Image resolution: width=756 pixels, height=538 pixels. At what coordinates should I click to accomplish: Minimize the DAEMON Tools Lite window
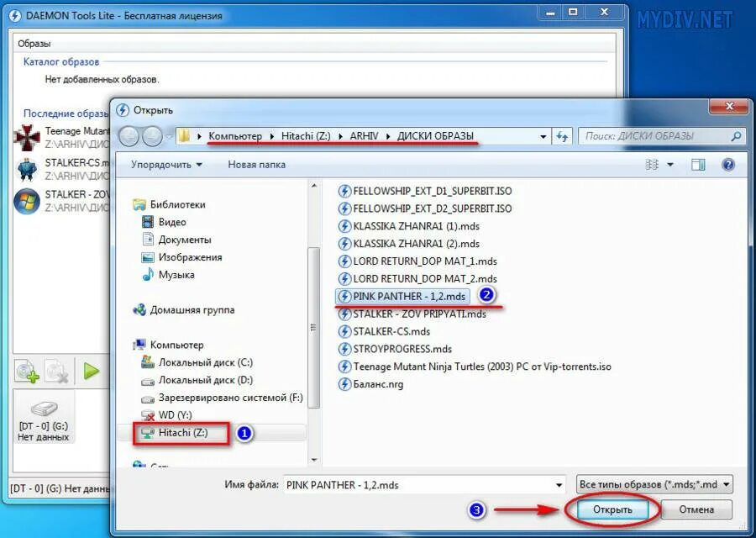coord(550,13)
